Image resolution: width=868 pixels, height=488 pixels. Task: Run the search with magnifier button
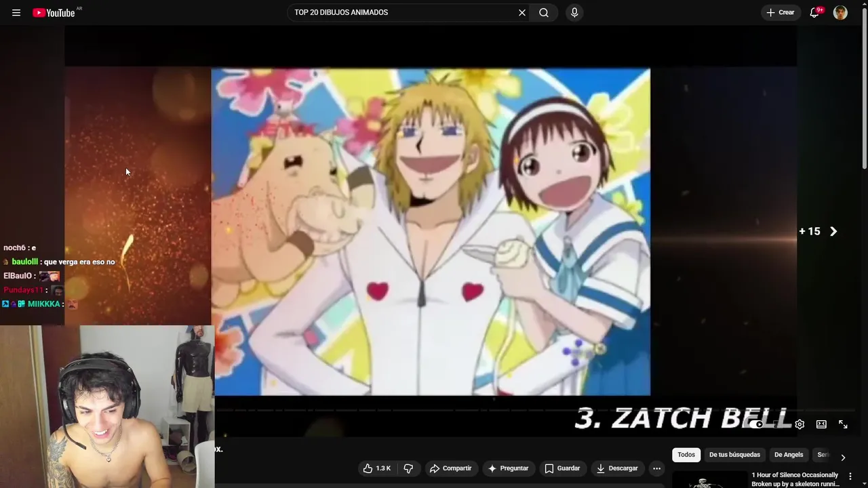(544, 12)
